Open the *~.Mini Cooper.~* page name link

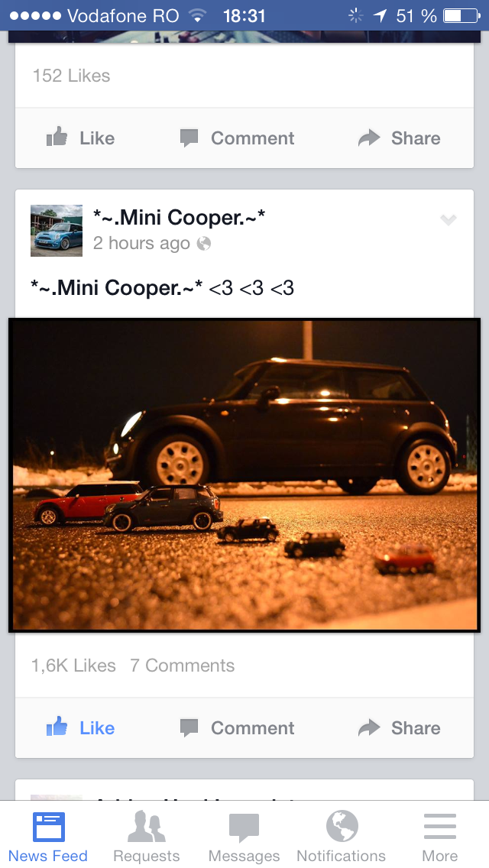[179, 218]
